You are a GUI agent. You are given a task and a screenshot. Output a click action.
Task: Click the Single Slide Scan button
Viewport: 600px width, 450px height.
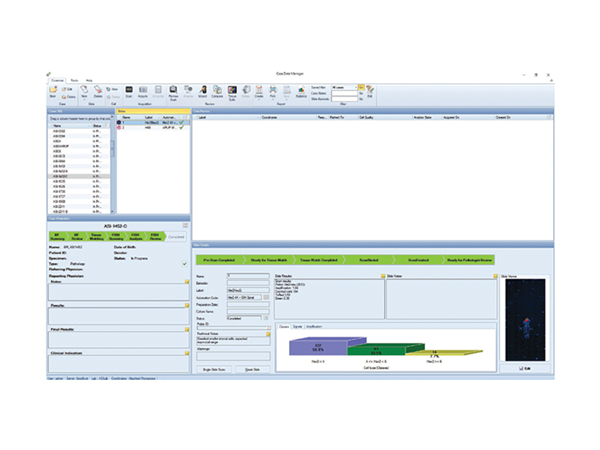[214, 369]
